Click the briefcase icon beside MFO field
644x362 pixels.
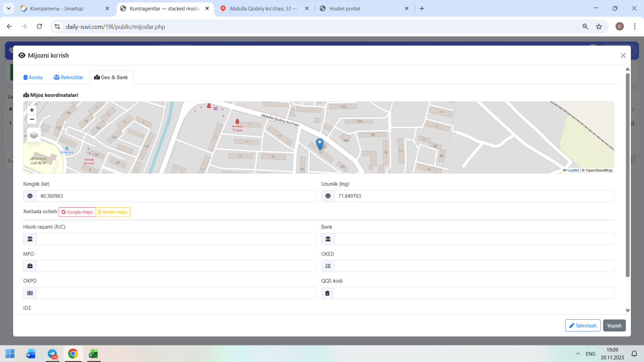[30, 266]
